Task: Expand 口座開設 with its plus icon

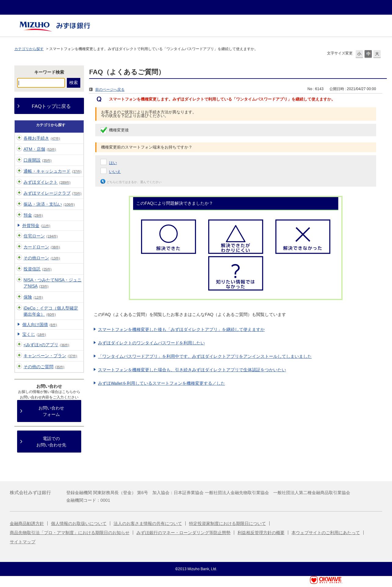Action: 19,160
